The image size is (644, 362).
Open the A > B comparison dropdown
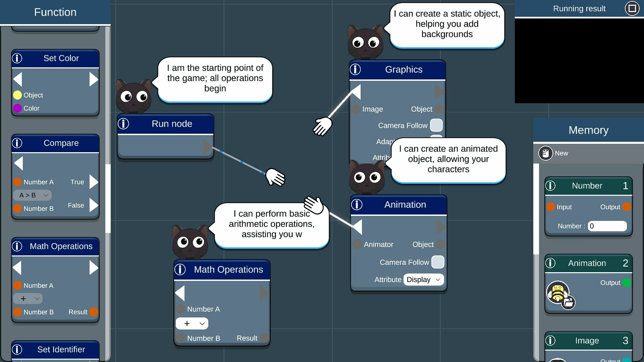pyautogui.click(x=32, y=195)
